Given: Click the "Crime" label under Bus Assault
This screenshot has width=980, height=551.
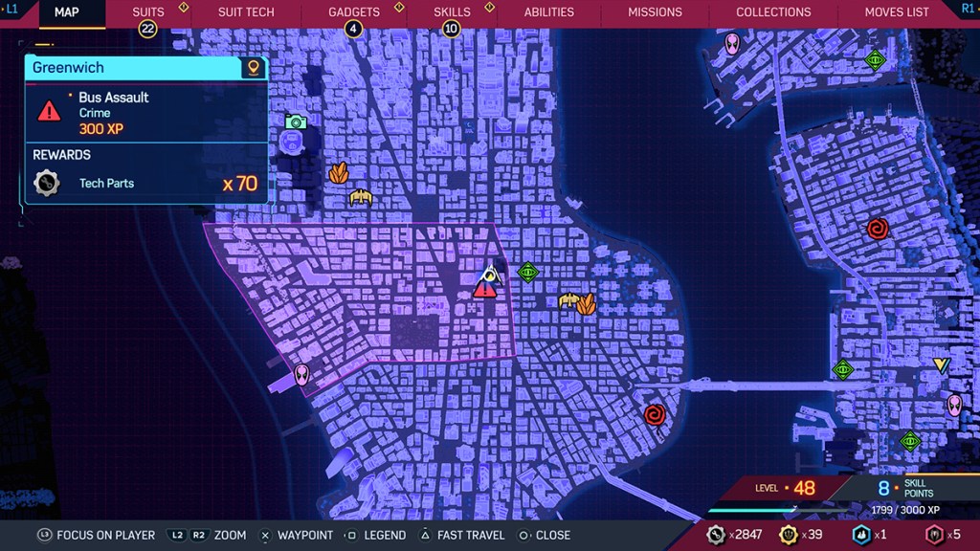Looking at the screenshot, I should [x=95, y=113].
